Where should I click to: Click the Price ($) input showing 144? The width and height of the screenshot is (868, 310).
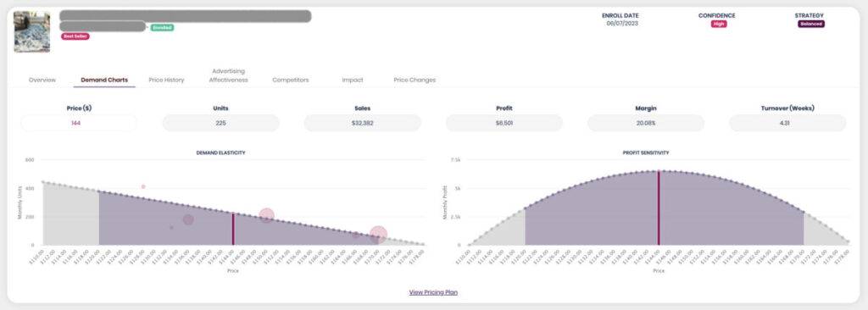coord(79,123)
